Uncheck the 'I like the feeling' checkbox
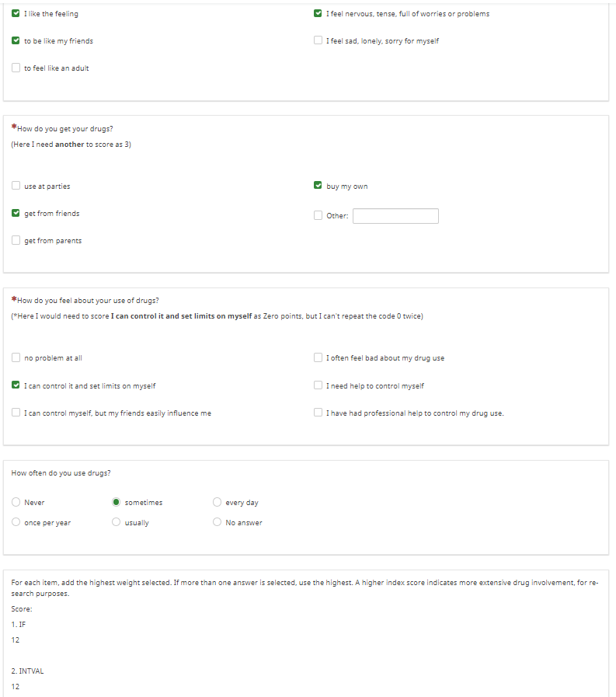Image resolution: width=616 pixels, height=697 pixels. (x=16, y=13)
